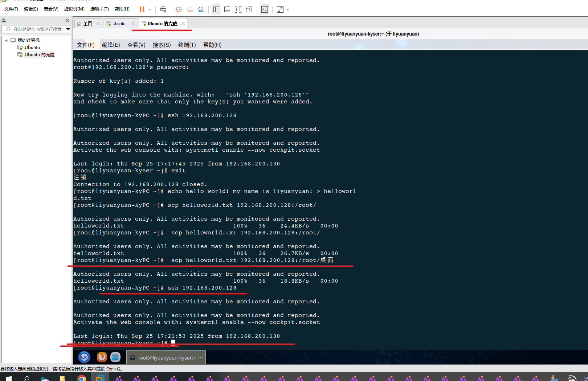This screenshot has height=381, width=588.
Task: Toggle the thumbnail bar view button
Action: point(227,9)
